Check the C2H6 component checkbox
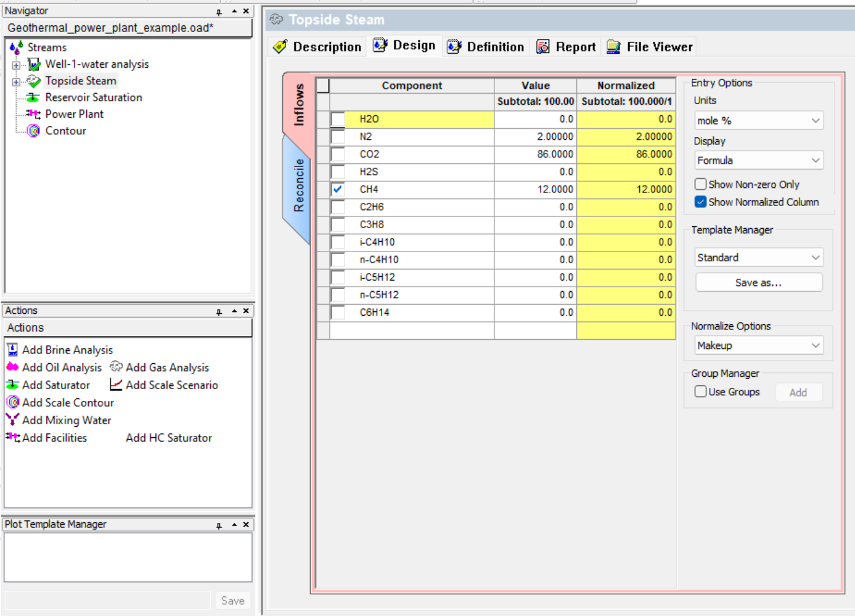Image resolution: width=855 pixels, height=616 pixels. pyautogui.click(x=338, y=207)
